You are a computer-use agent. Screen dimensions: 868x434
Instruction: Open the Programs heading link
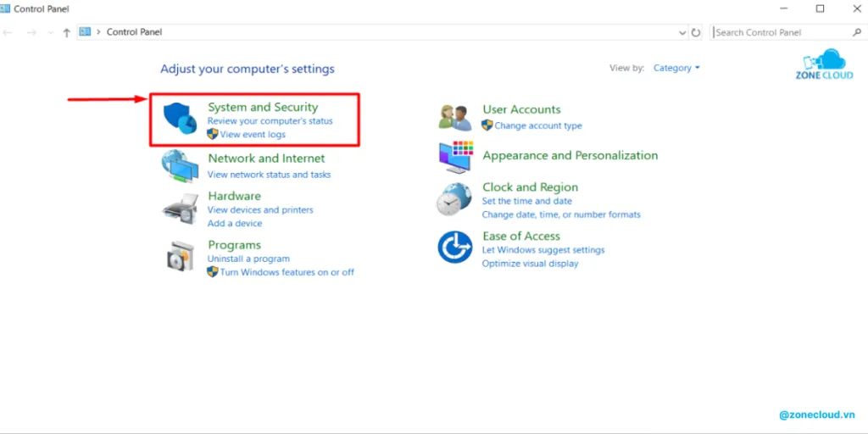(234, 245)
